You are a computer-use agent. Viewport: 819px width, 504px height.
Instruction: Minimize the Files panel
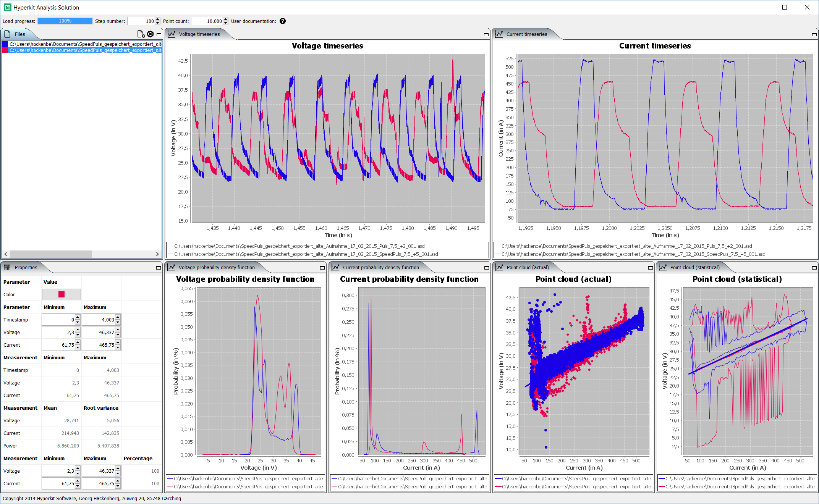(x=159, y=34)
